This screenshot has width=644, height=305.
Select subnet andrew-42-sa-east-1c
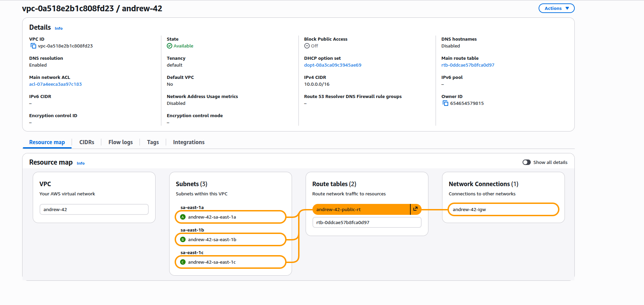pos(231,262)
